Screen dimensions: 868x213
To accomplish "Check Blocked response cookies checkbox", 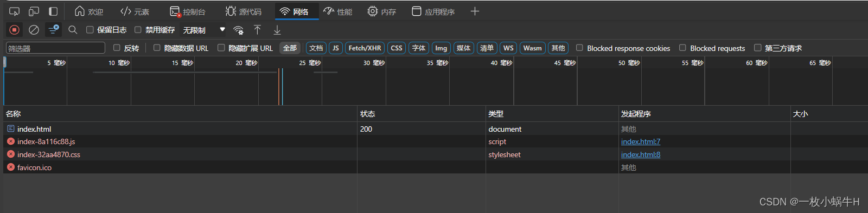I will click(579, 48).
